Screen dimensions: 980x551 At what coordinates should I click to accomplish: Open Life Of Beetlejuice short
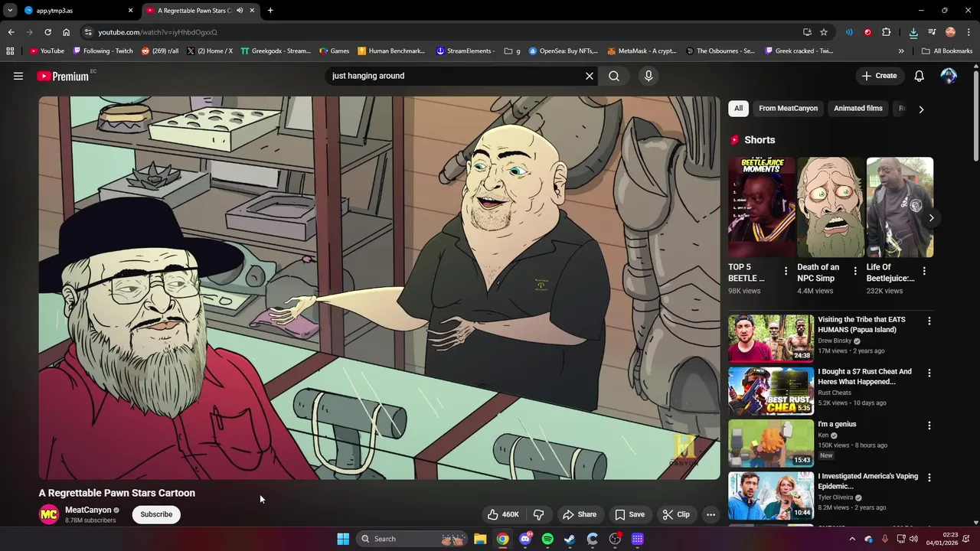(900, 207)
